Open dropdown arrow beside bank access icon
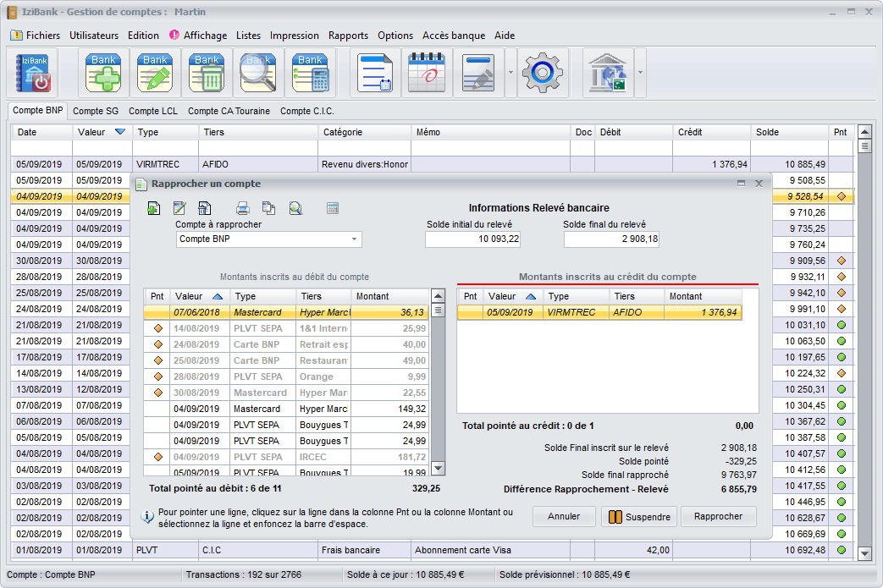The width and height of the screenshot is (883, 588). pos(640,73)
